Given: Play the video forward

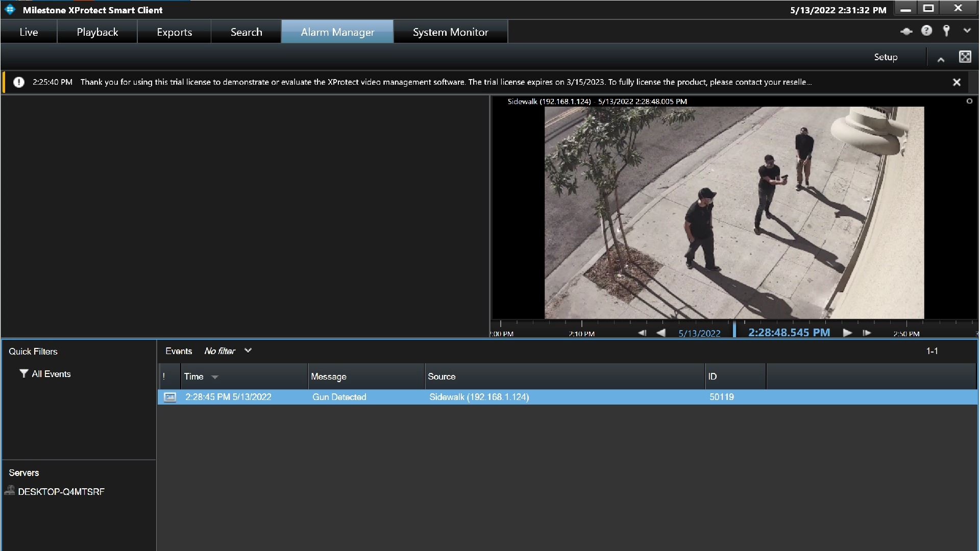Looking at the screenshot, I should point(847,333).
